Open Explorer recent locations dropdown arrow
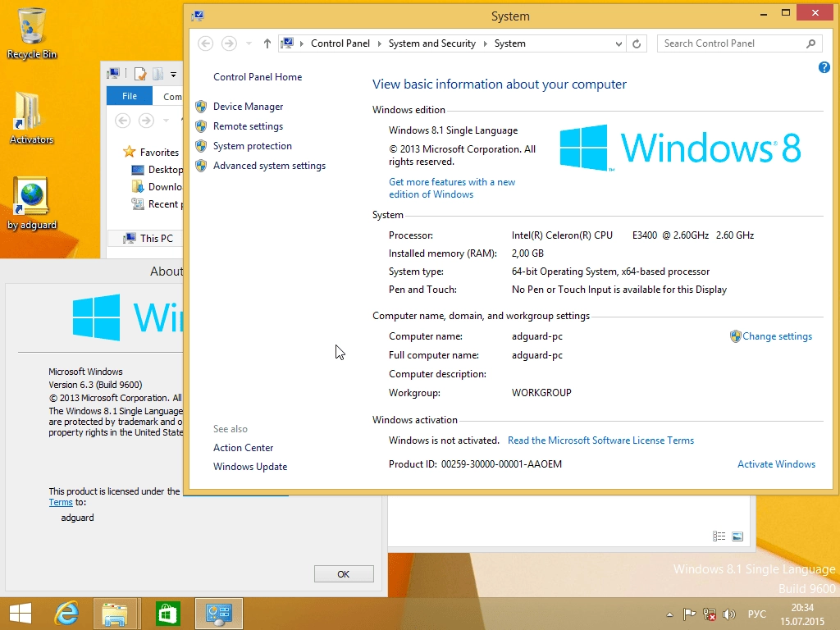Image resolution: width=840 pixels, height=630 pixels. (166, 121)
